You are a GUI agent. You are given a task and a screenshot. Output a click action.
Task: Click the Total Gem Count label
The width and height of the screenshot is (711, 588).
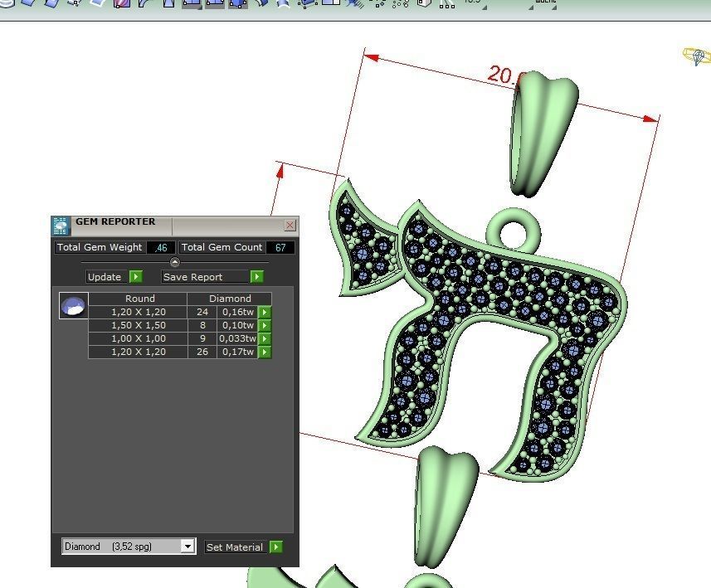(x=222, y=247)
